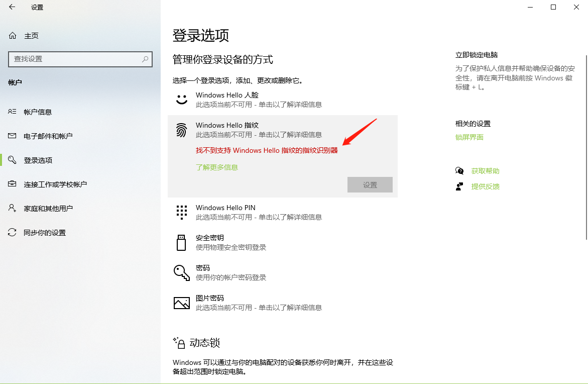Viewport: 588px width, 384px height.
Task: Click the password key icon
Action: pyautogui.click(x=181, y=272)
